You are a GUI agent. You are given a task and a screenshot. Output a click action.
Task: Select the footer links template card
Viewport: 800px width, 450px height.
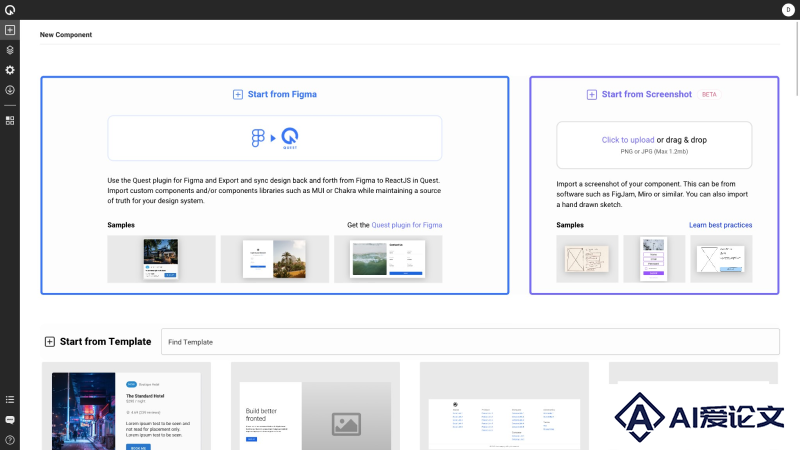504,406
